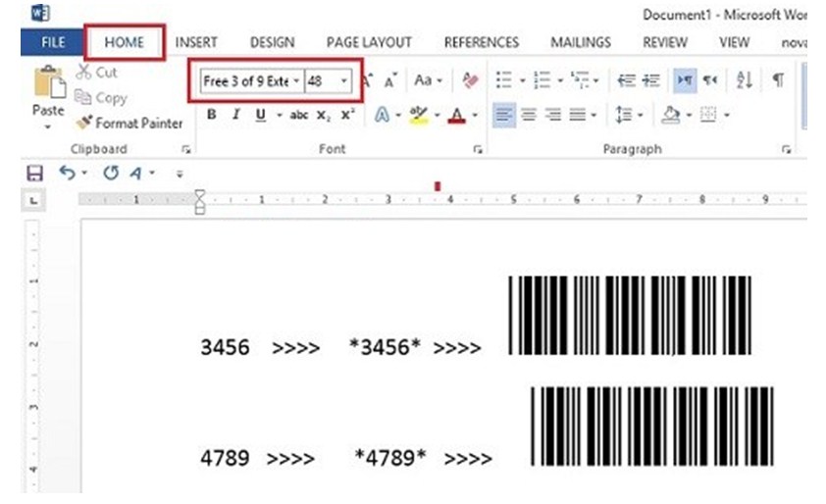Open the FILE tab
Screen dimensions: 826x504
coord(53,42)
